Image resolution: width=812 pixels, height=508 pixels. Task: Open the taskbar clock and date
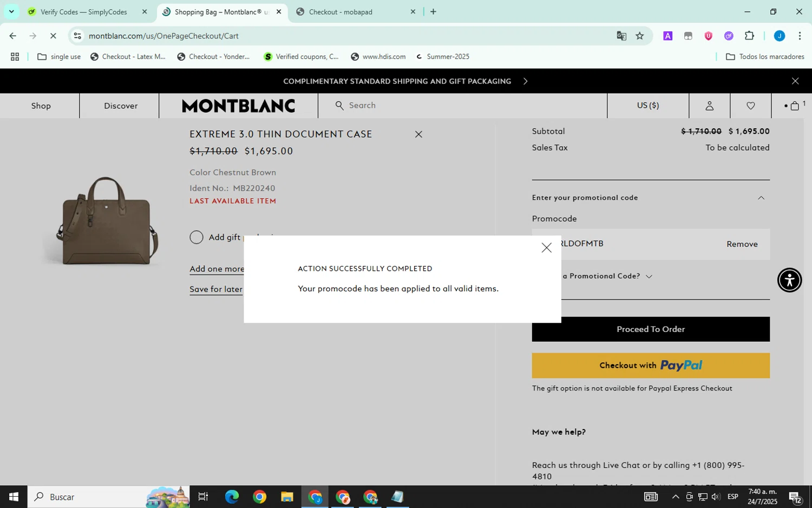762,497
